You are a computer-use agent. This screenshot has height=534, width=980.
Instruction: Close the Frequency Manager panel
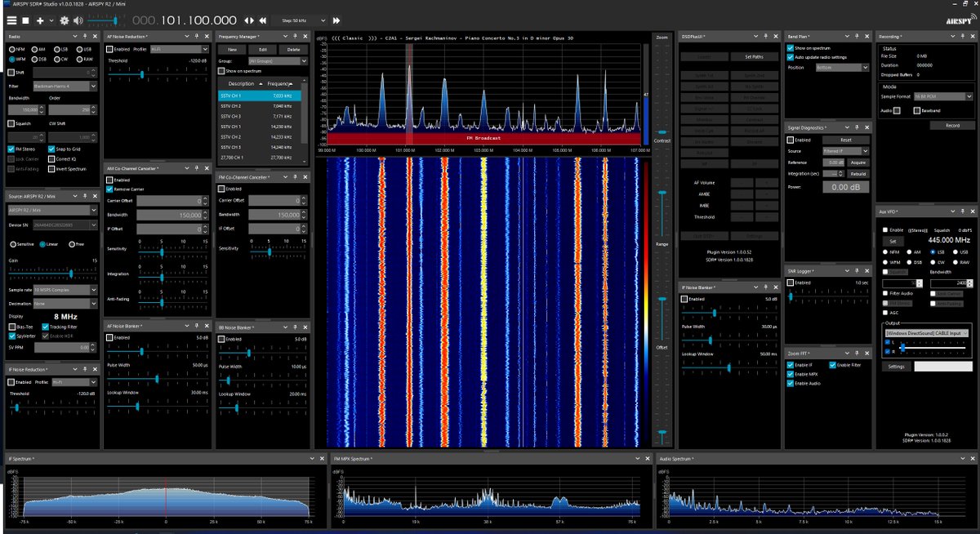[305, 37]
